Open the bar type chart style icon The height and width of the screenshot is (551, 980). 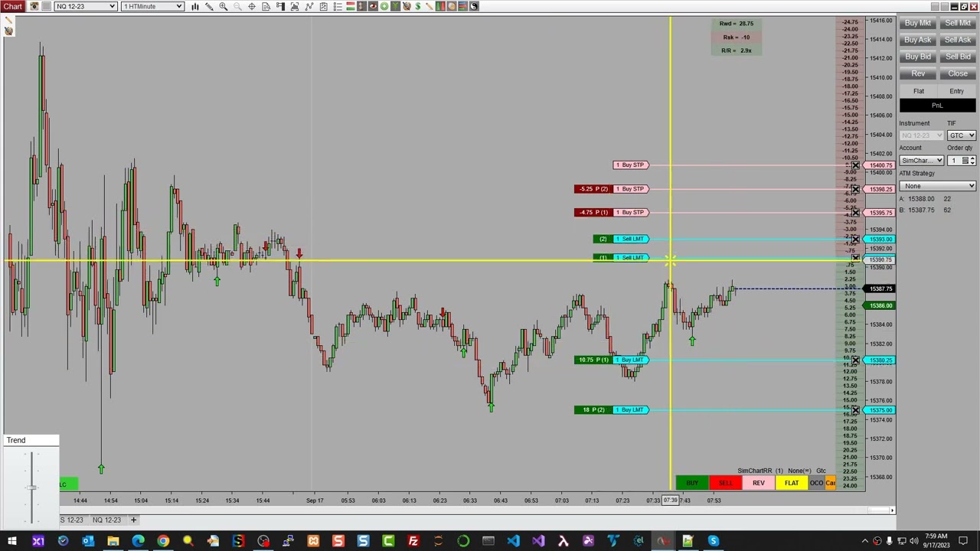195,6
